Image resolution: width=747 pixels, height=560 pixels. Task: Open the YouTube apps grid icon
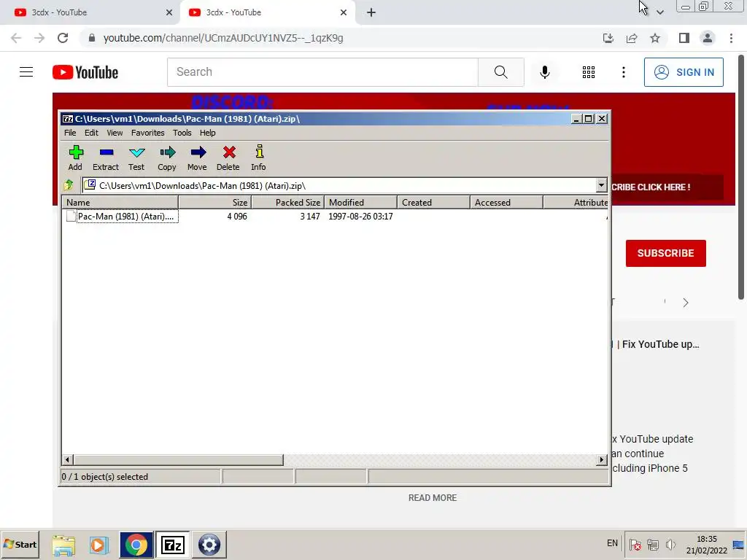pyautogui.click(x=589, y=72)
